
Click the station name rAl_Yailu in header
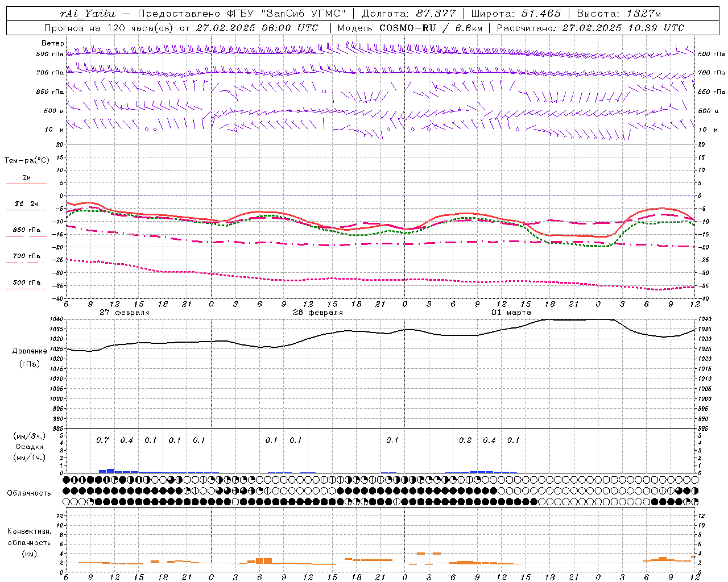[88, 14]
